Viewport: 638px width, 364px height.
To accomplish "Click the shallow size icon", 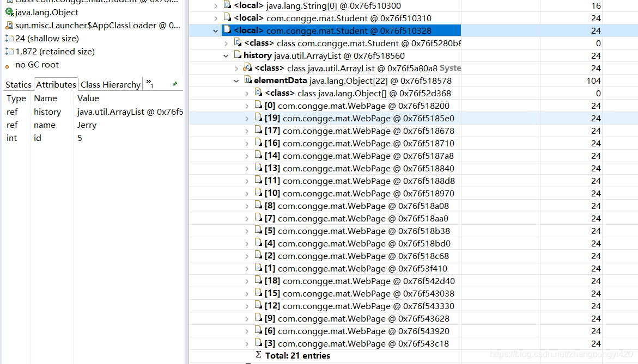I will 9,38.
